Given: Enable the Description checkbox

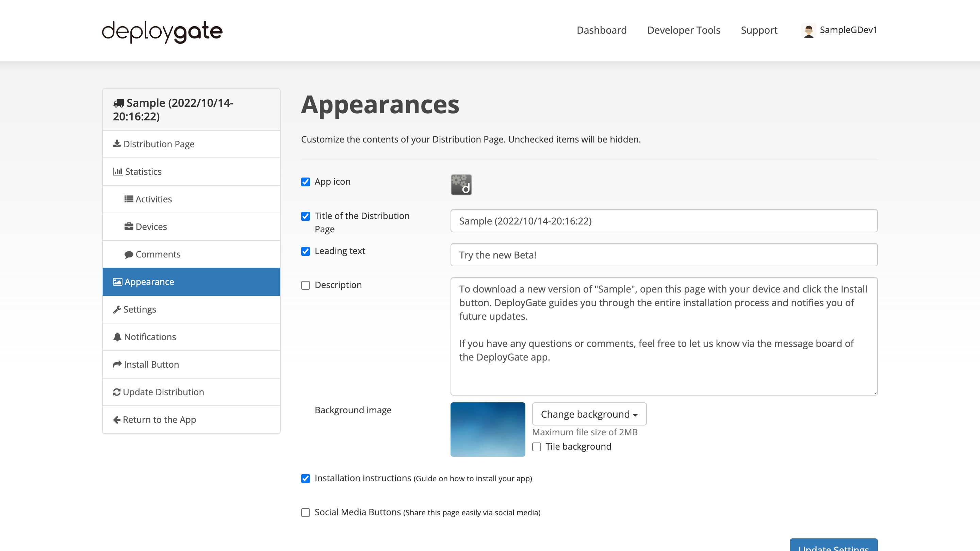Looking at the screenshot, I should pos(306,285).
